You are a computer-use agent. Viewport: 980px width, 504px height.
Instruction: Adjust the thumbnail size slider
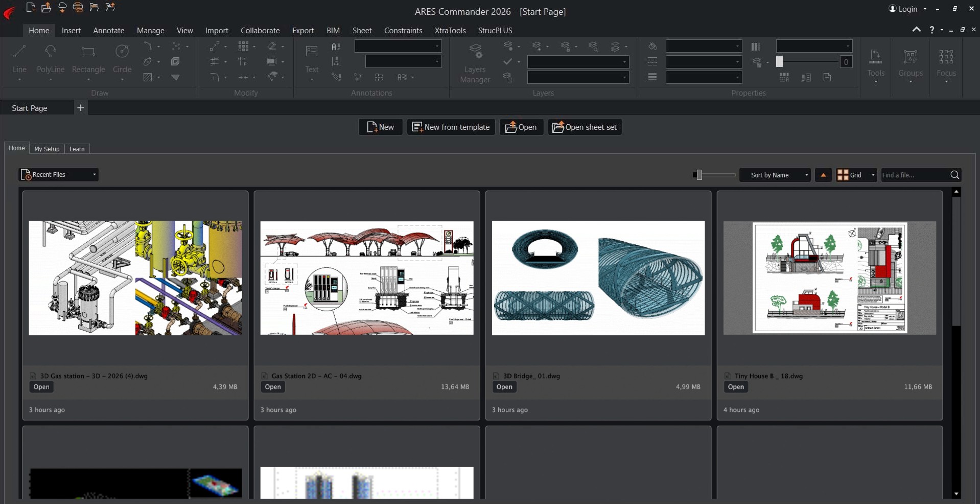(x=698, y=175)
